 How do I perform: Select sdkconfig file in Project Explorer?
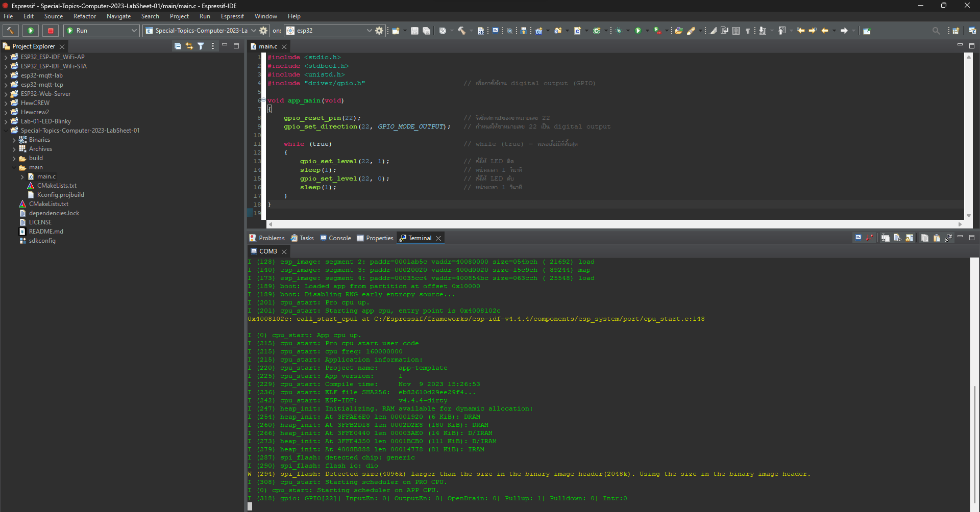[x=42, y=241]
